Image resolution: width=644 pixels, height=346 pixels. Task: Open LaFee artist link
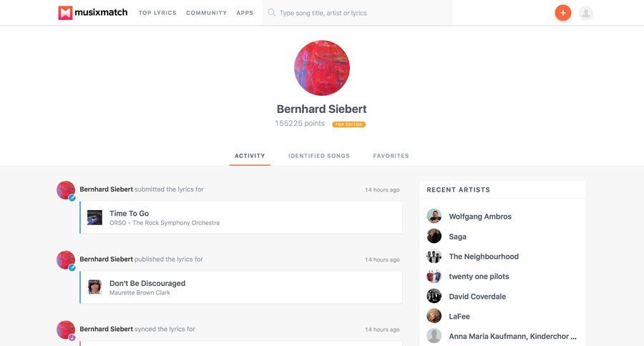(x=459, y=317)
